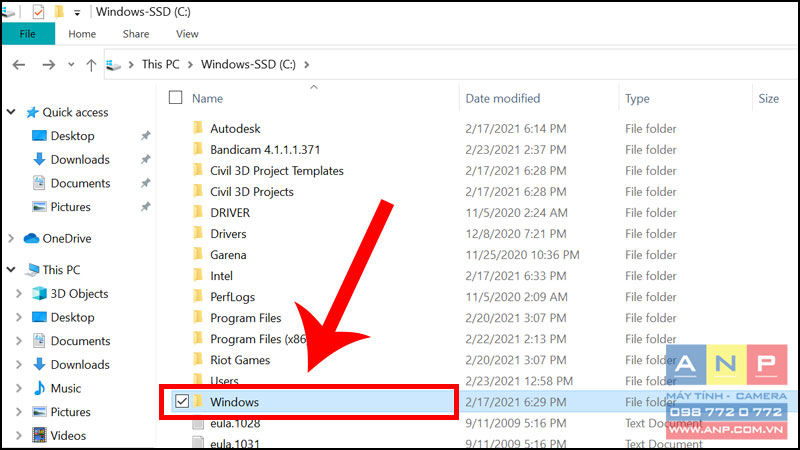The width and height of the screenshot is (800, 450).
Task: Select the Drivers folder icon
Action: pyautogui.click(x=198, y=233)
